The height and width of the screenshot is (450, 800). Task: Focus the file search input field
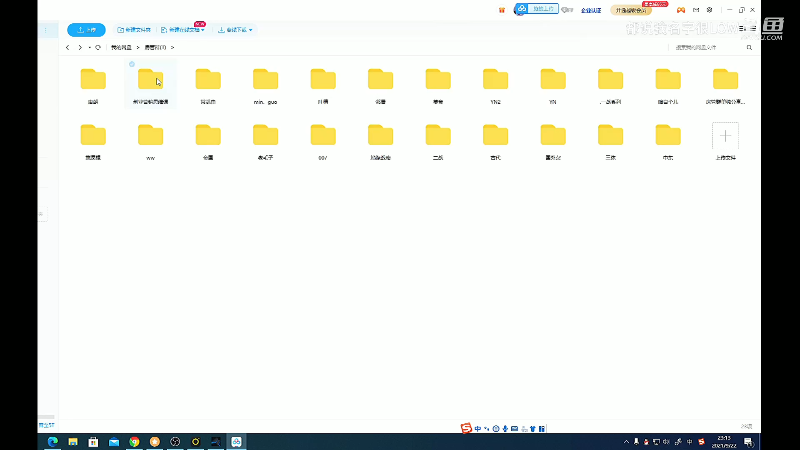tap(707, 47)
